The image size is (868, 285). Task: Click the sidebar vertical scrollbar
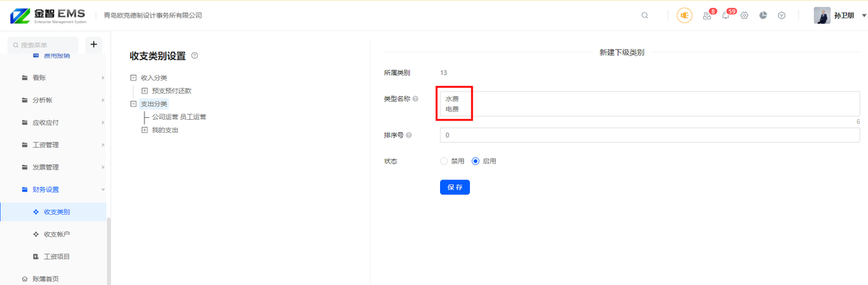108,250
